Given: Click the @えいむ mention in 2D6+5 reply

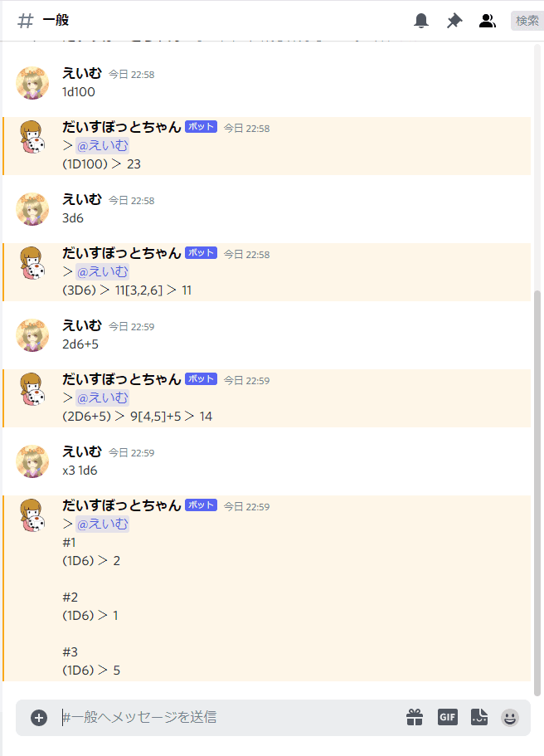Looking at the screenshot, I should (x=103, y=398).
